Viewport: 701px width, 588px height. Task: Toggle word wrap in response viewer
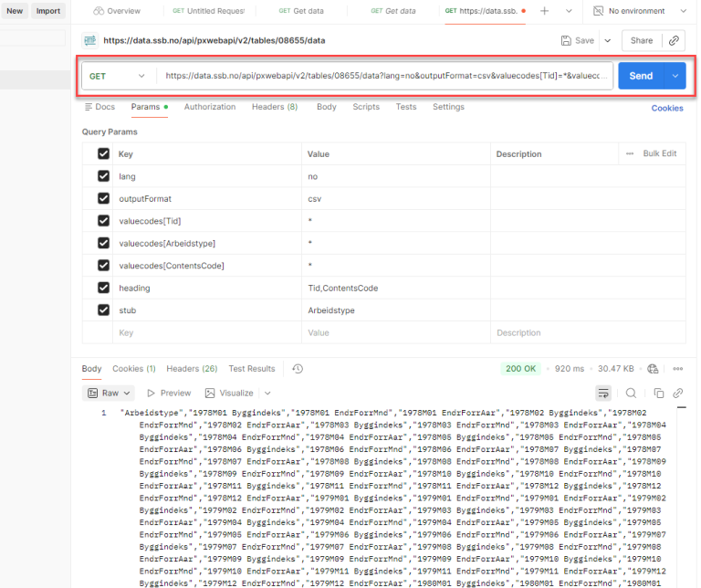(x=603, y=393)
